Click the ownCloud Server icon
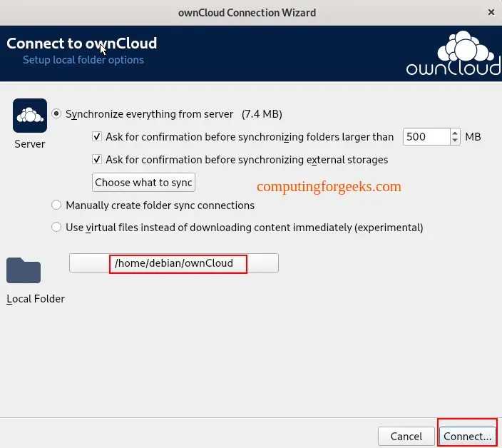This screenshot has width=502, height=448. click(30, 116)
